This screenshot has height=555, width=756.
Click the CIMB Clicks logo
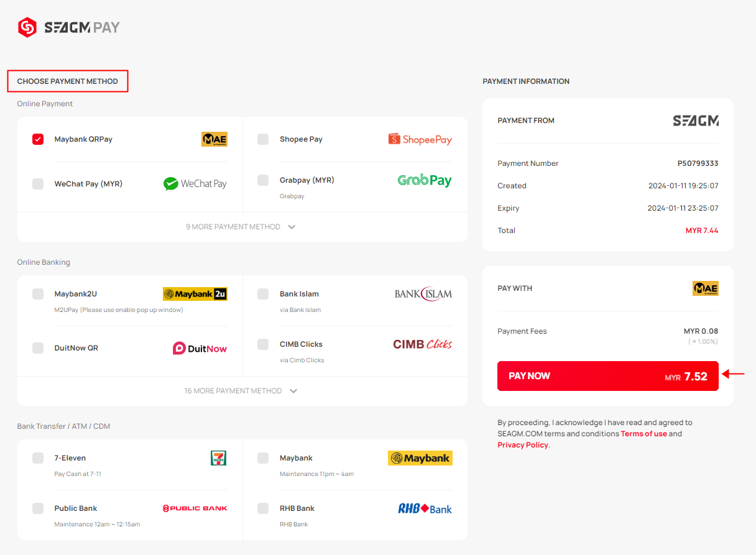point(423,344)
